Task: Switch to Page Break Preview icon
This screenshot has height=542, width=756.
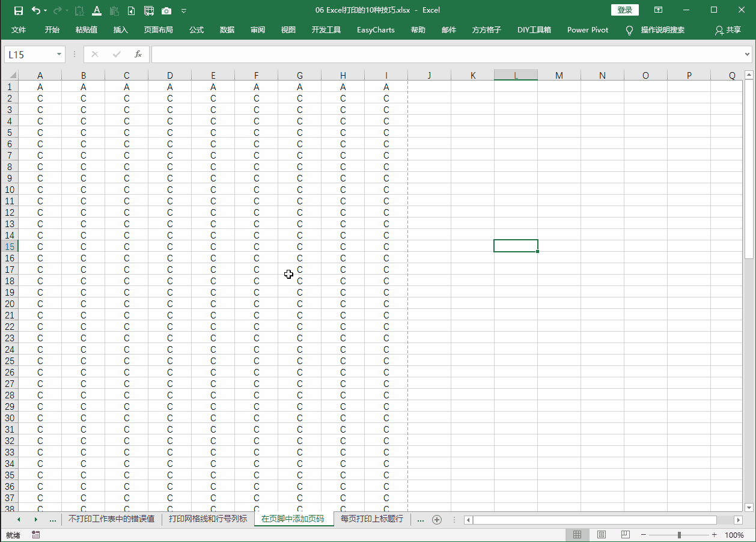Action: pos(625,535)
